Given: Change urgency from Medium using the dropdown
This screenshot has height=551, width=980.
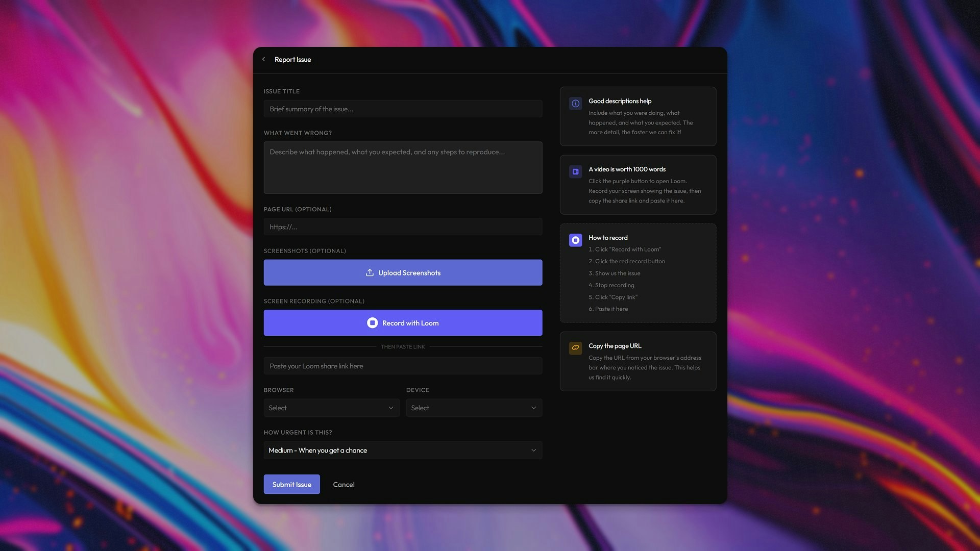Looking at the screenshot, I should tap(403, 450).
